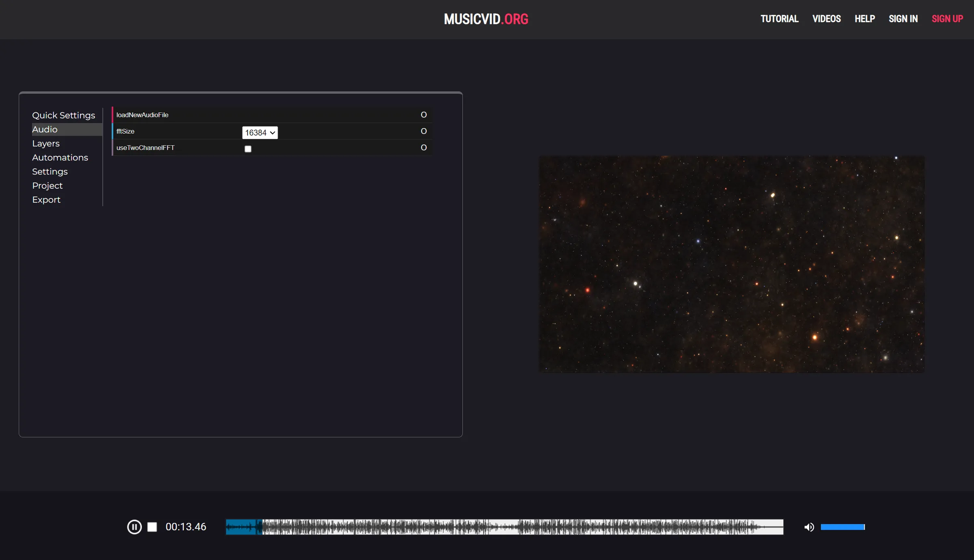The height and width of the screenshot is (560, 974).
Task: Enable the useTwoChannelFFT checkbox
Action: 248,149
